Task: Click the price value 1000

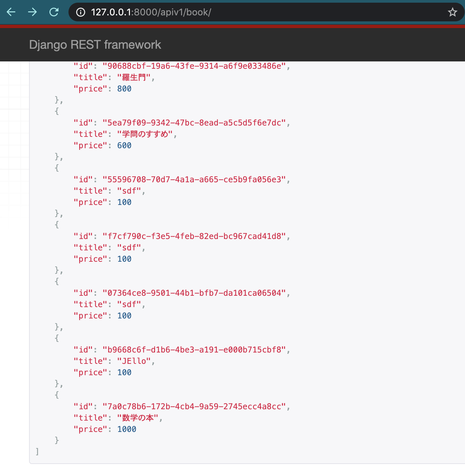Action: [127, 429]
